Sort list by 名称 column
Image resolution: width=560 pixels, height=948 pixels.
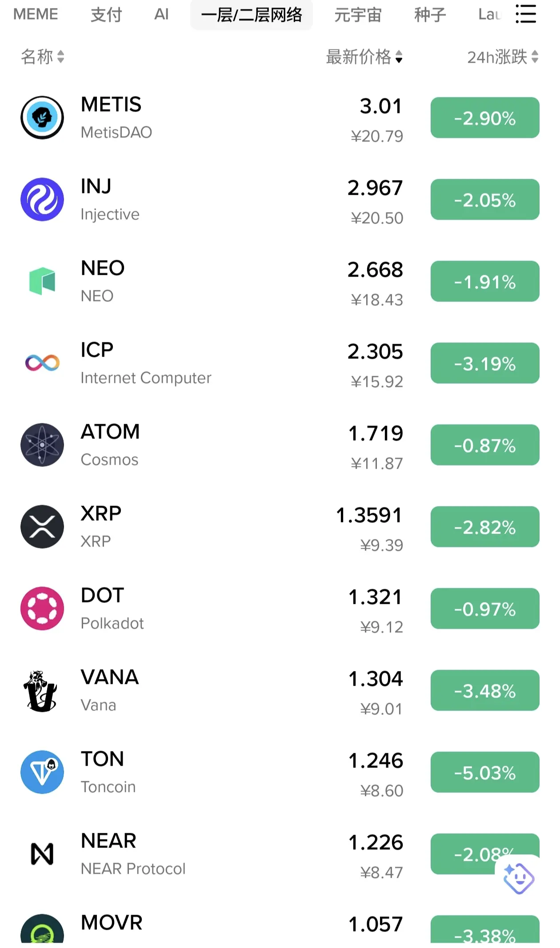43,56
